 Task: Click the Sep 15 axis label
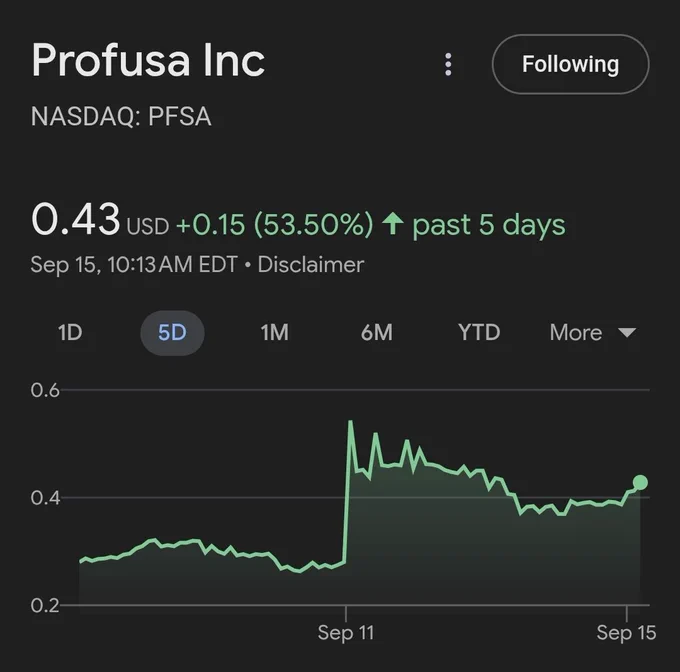click(626, 633)
